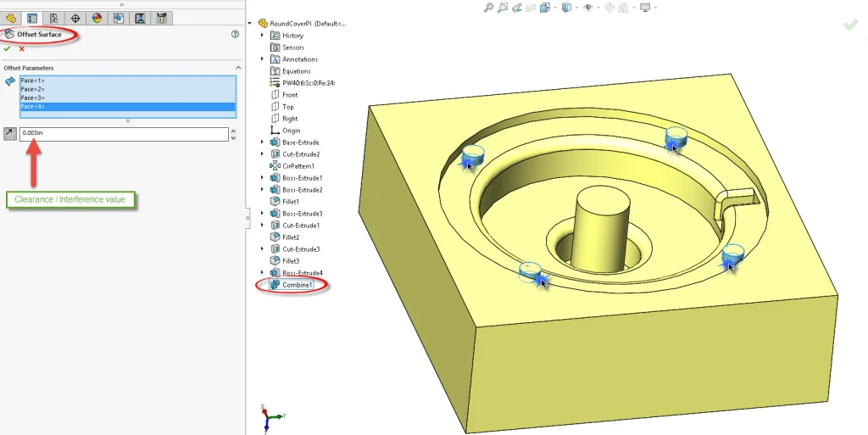Click the Previous View icon
Image resolution: width=868 pixels, height=435 pixels.
(516, 8)
